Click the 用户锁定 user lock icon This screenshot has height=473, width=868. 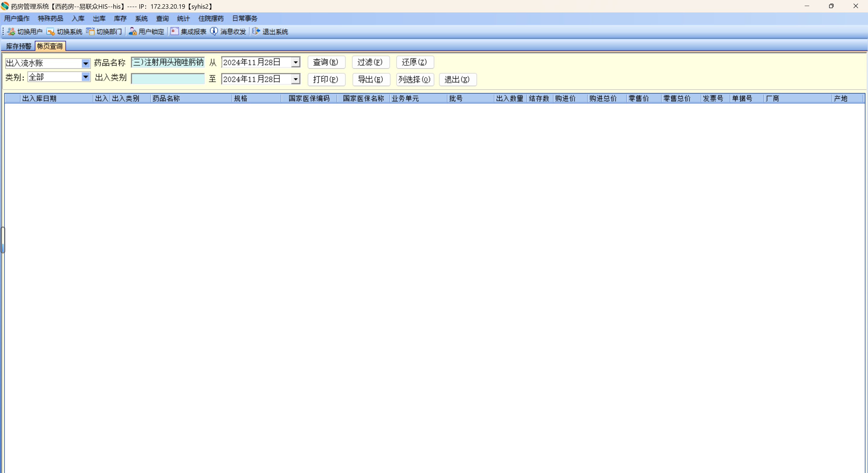tap(132, 31)
